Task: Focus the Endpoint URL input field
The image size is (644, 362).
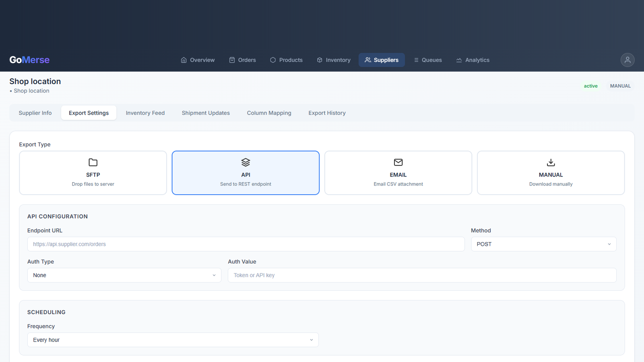Action: [246, 244]
